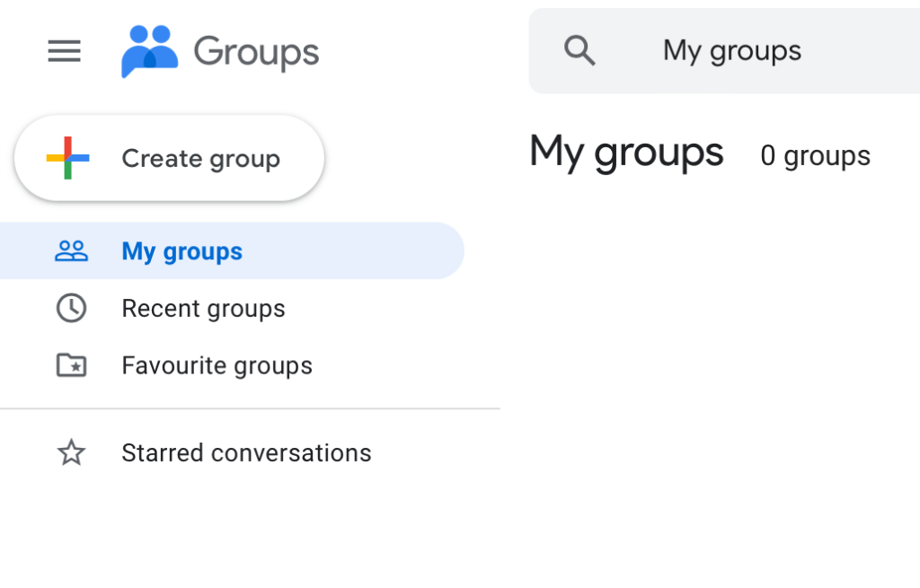Click the Create group button
Viewport: 920px width, 588px height.
coord(168,158)
